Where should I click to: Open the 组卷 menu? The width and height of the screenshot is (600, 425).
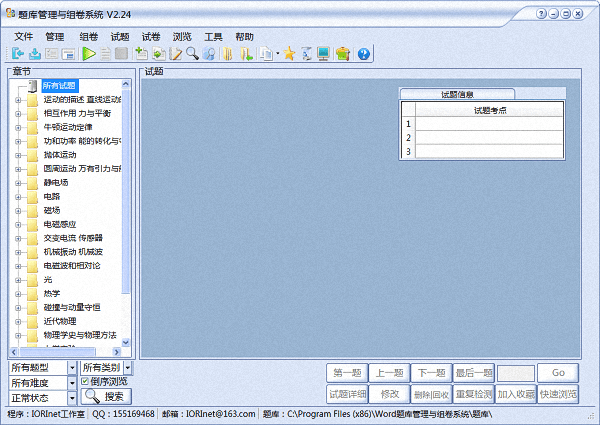(89, 36)
